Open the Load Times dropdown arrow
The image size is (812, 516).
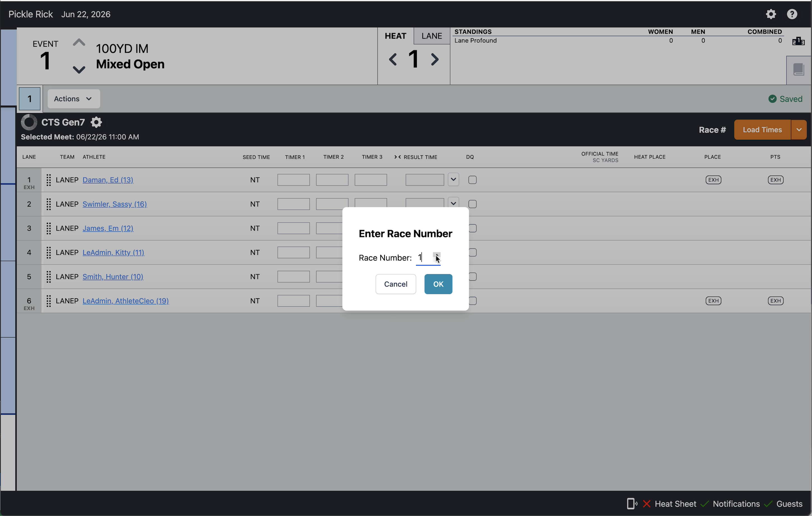799,130
